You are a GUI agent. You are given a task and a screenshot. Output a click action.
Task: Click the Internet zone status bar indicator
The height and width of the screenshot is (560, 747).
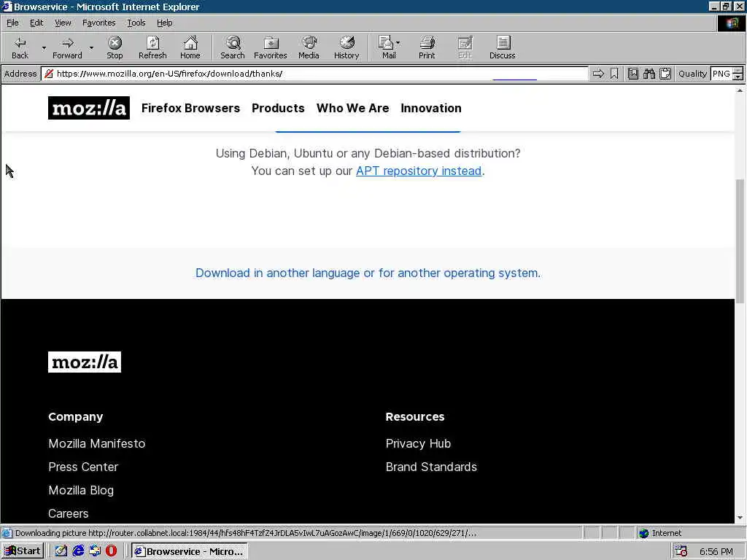pos(660,533)
